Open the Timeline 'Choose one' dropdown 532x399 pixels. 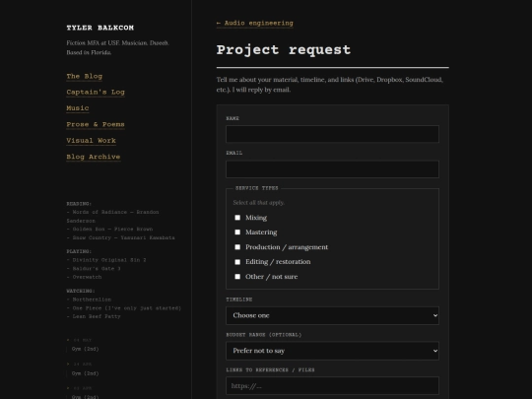coord(333,315)
